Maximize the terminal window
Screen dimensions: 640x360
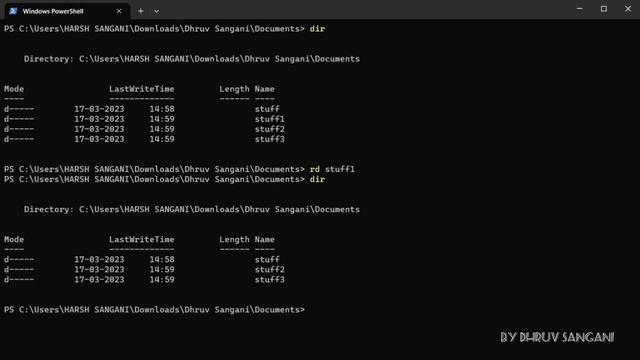coord(604,9)
